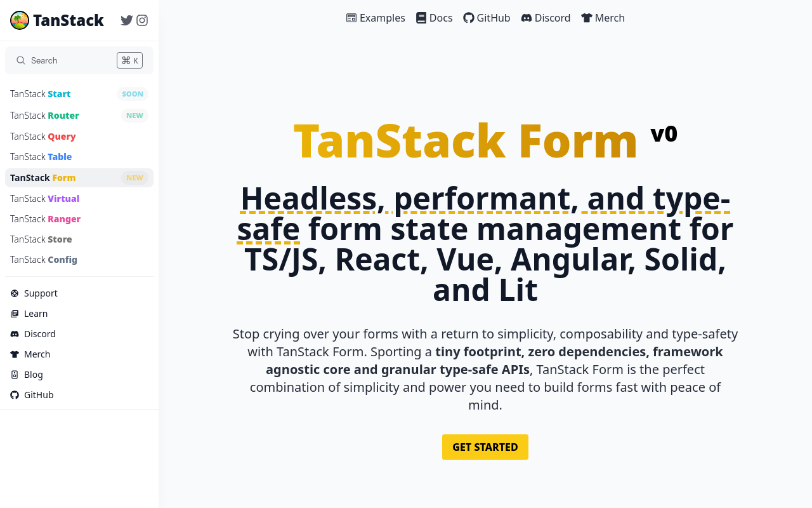Viewport: 812px width, 508px height.
Task: Select TanStack Form in sidebar
Action: point(79,178)
